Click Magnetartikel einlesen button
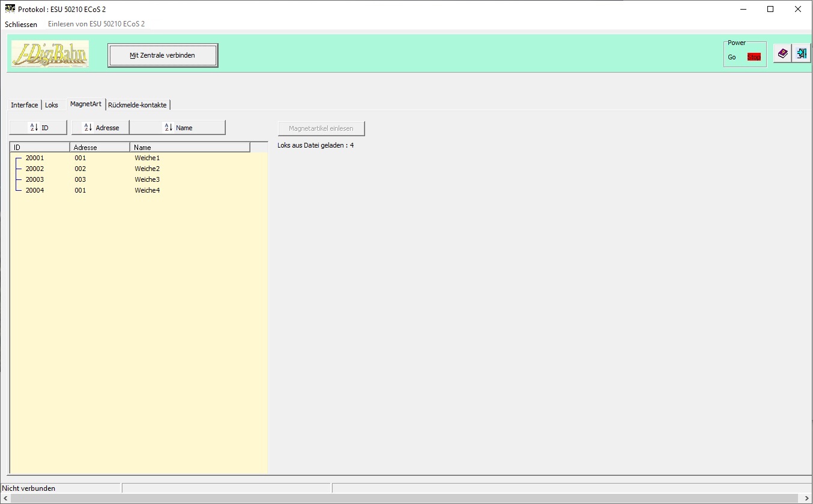The height and width of the screenshot is (504, 813). click(321, 128)
